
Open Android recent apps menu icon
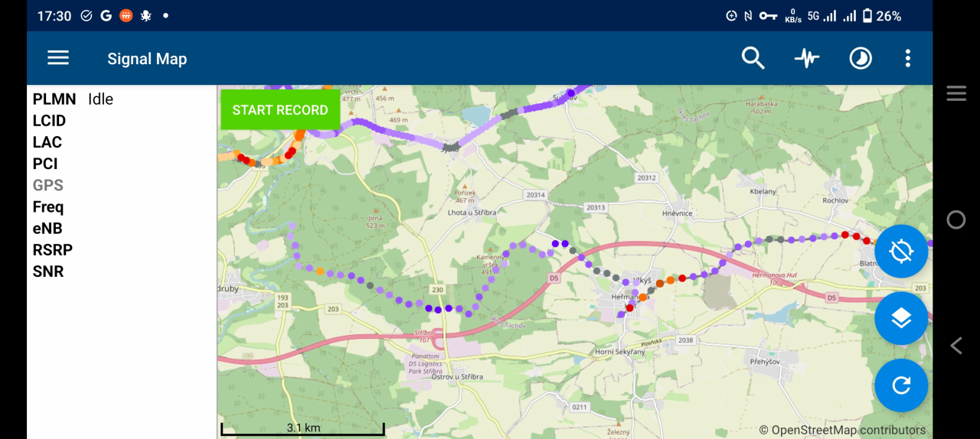click(x=955, y=93)
